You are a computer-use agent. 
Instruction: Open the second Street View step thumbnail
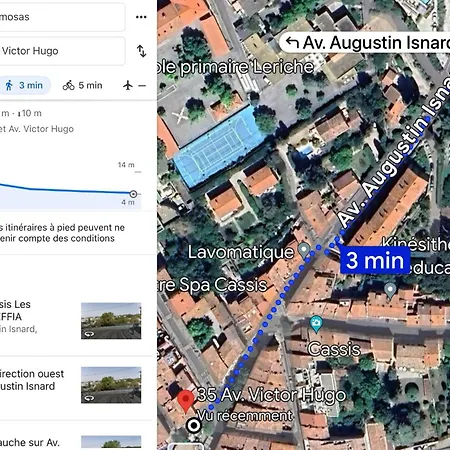coord(111,385)
